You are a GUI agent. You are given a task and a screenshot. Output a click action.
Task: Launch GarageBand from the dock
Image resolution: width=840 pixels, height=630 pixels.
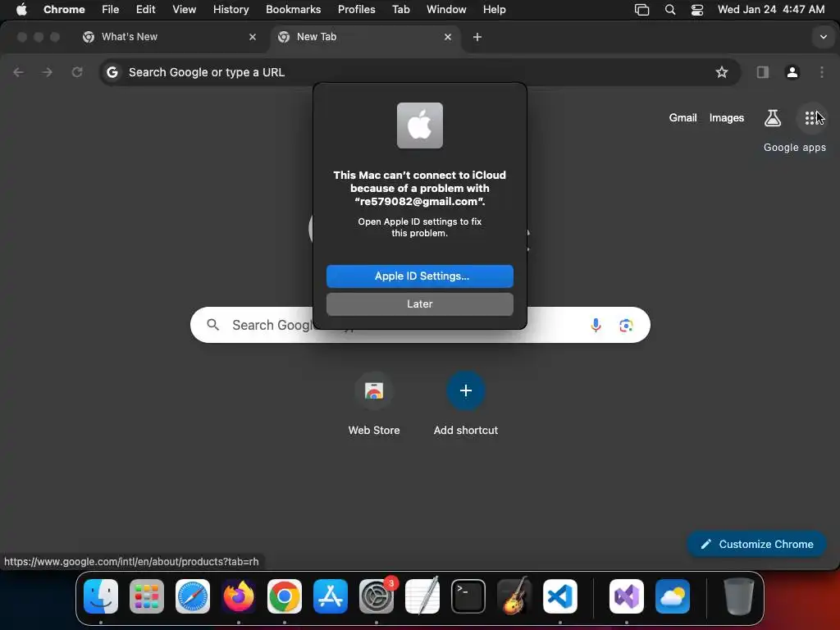pyautogui.click(x=514, y=596)
